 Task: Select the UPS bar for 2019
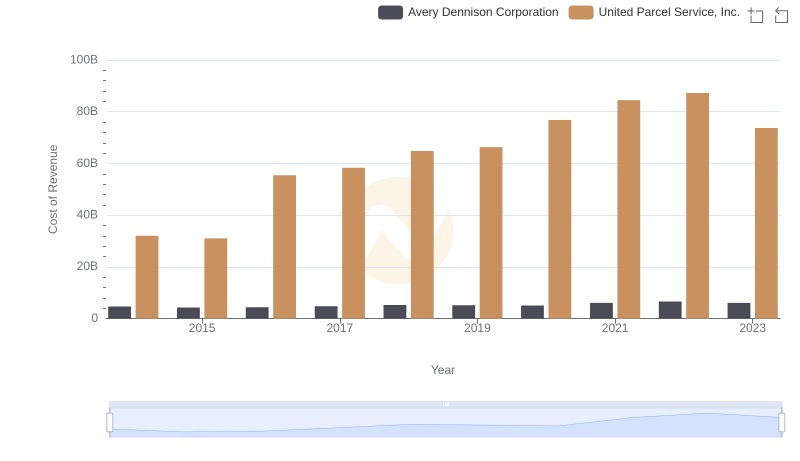(491, 233)
